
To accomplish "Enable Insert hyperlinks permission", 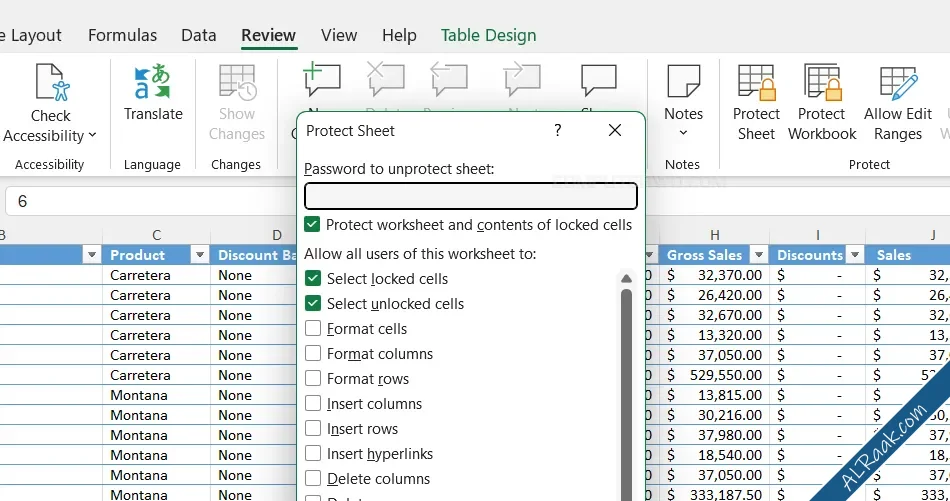I will pos(313,453).
